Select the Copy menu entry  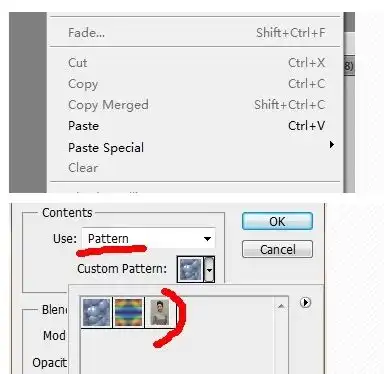pyautogui.click(x=196, y=84)
